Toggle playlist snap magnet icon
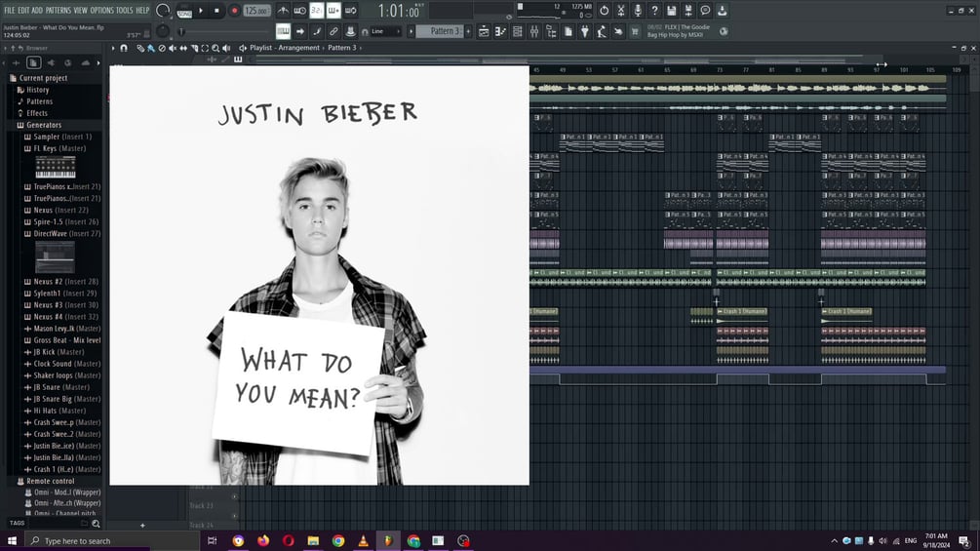Screen dimensions: 980x551 124,48
